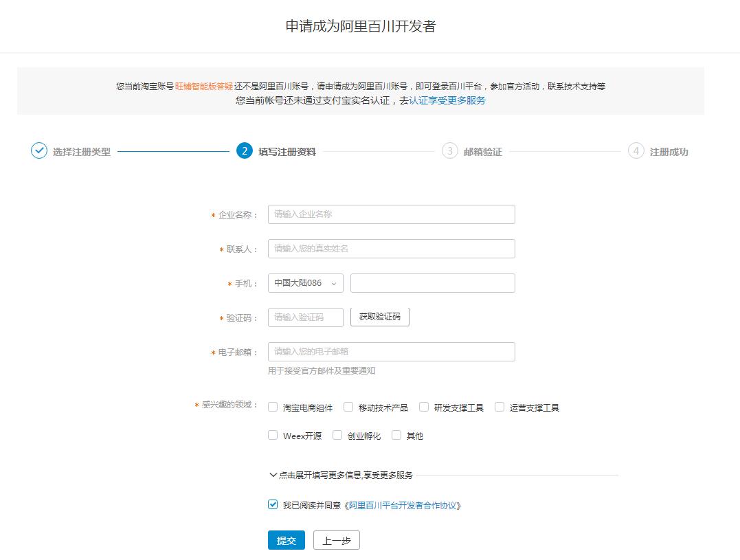Check the 研发支撑工具 checkbox
The image size is (740, 560).
(x=424, y=407)
